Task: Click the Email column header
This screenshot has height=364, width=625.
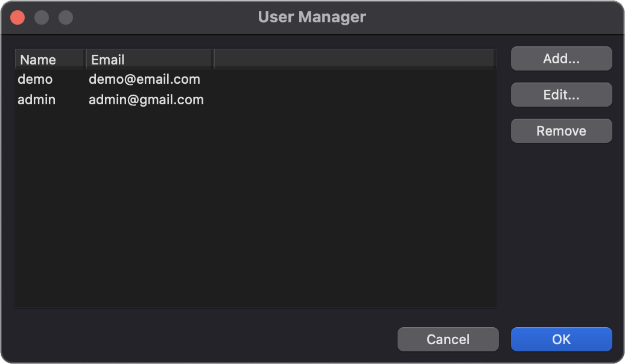Action: coord(149,59)
